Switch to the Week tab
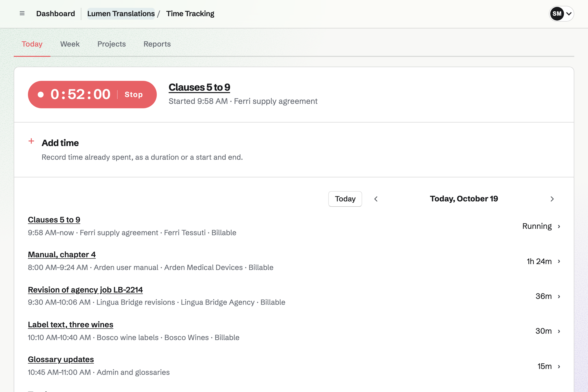 70,44
